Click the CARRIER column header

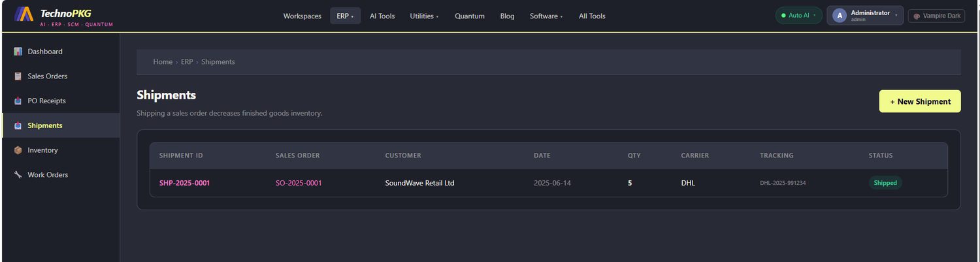[x=694, y=156]
